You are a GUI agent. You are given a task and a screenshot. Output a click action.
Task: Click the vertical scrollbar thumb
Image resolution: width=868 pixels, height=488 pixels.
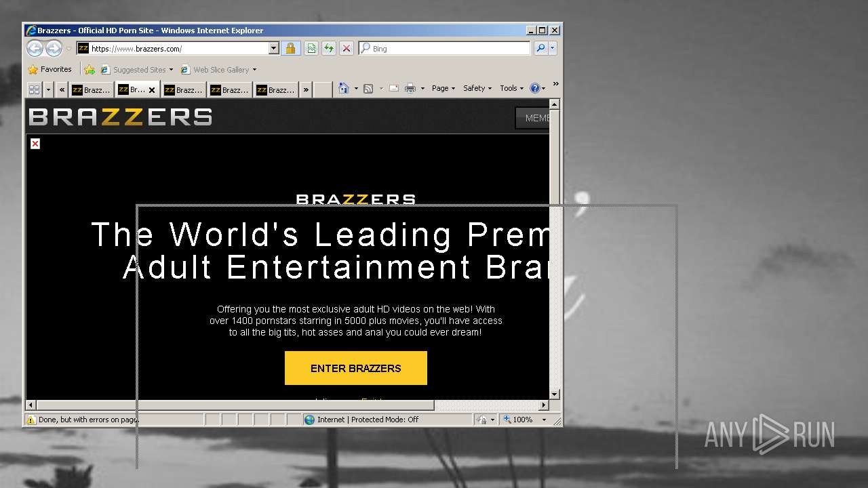[554, 157]
